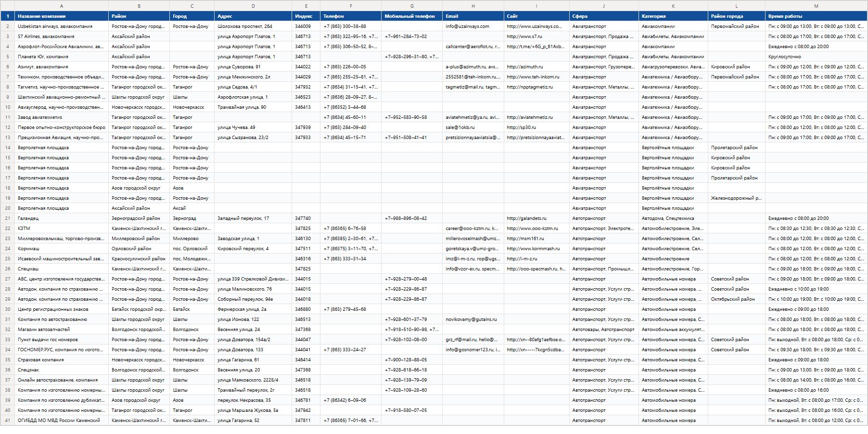Click address "Кировский переулок, 4"
The image size is (868, 434).
[x=253, y=249]
